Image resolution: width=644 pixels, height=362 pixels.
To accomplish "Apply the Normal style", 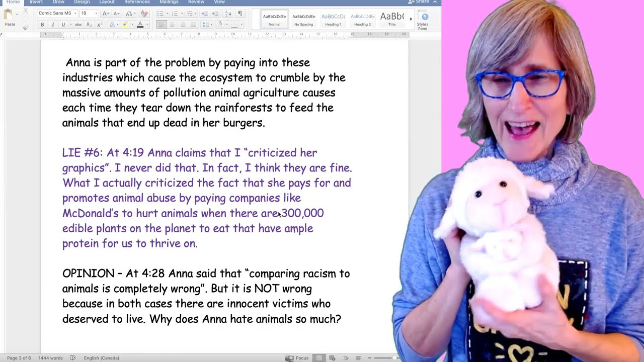I will tap(274, 19).
